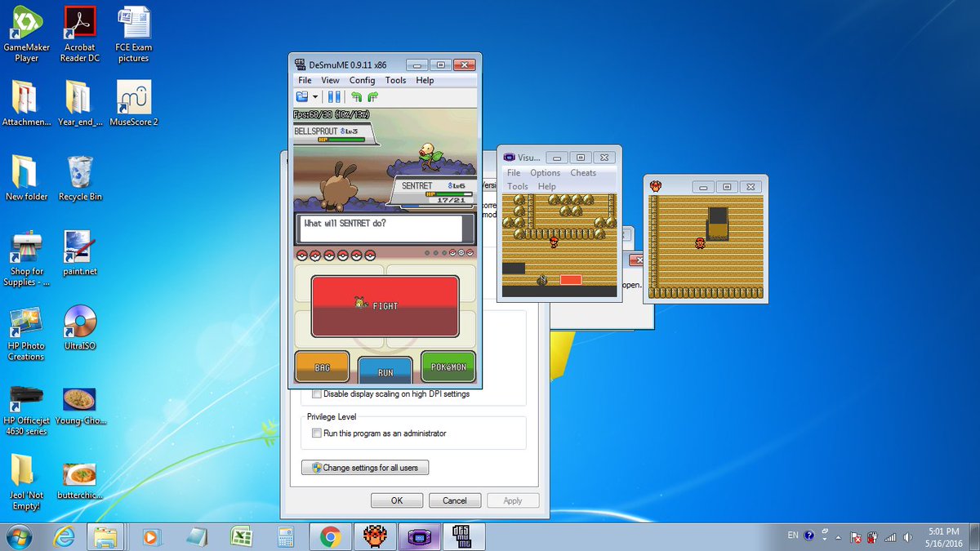
Task: Launch UltraISO from desktop
Action: pyautogui.click(x=80, y=327)
